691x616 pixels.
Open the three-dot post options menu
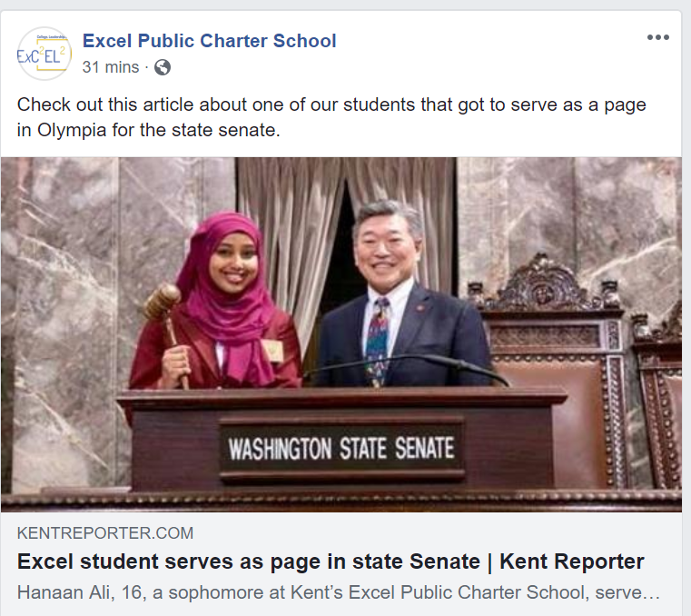click(658, 37)
